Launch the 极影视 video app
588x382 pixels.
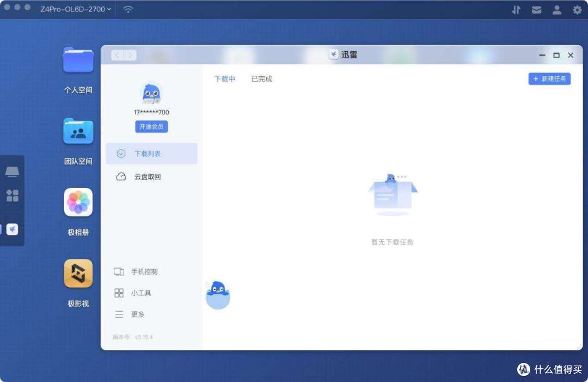pyautogui.click(x=78, y=274)
